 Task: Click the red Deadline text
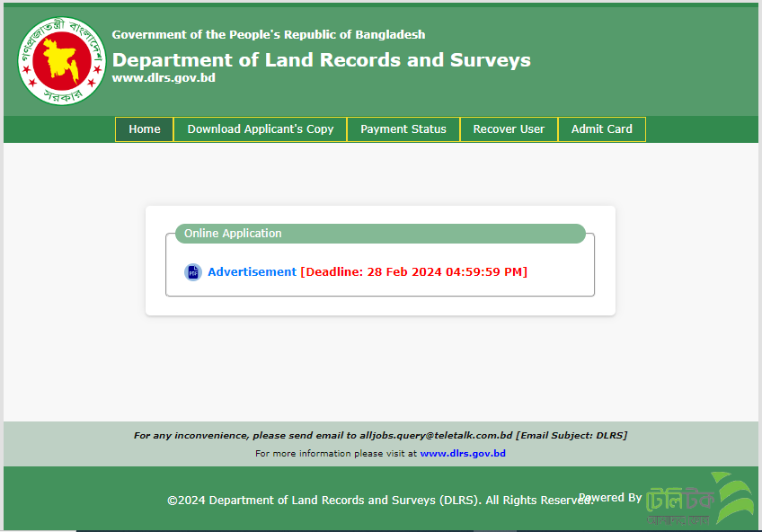413,272
